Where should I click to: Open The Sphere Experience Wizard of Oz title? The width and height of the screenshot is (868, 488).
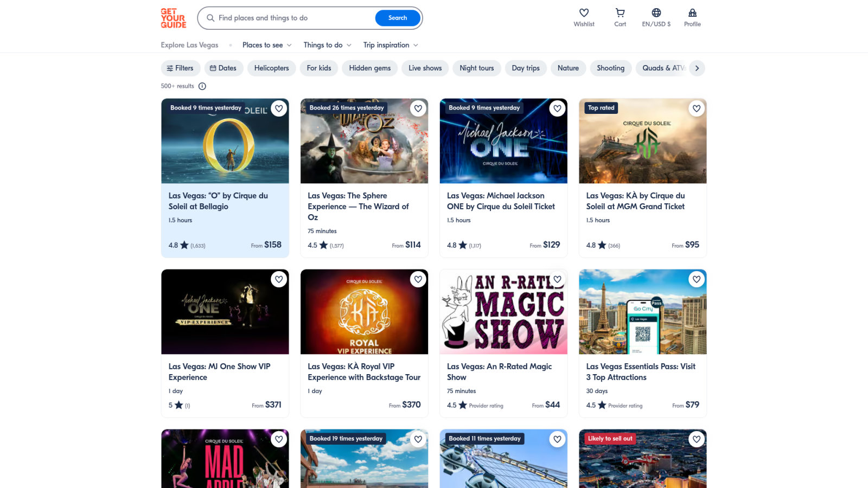pos(358,207)
